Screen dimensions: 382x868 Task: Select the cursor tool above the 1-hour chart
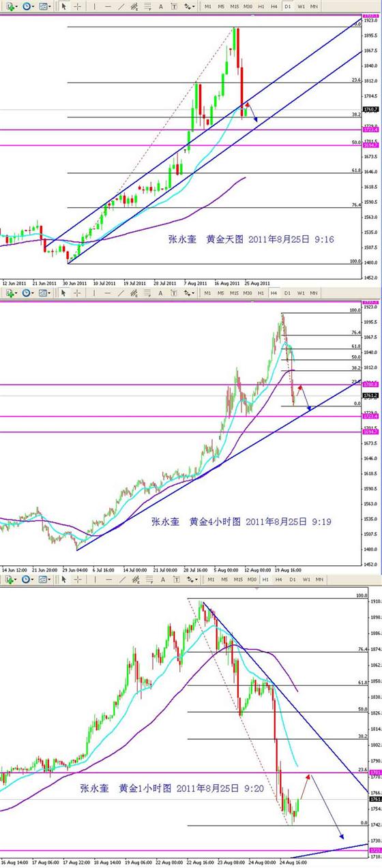[64, 579]
